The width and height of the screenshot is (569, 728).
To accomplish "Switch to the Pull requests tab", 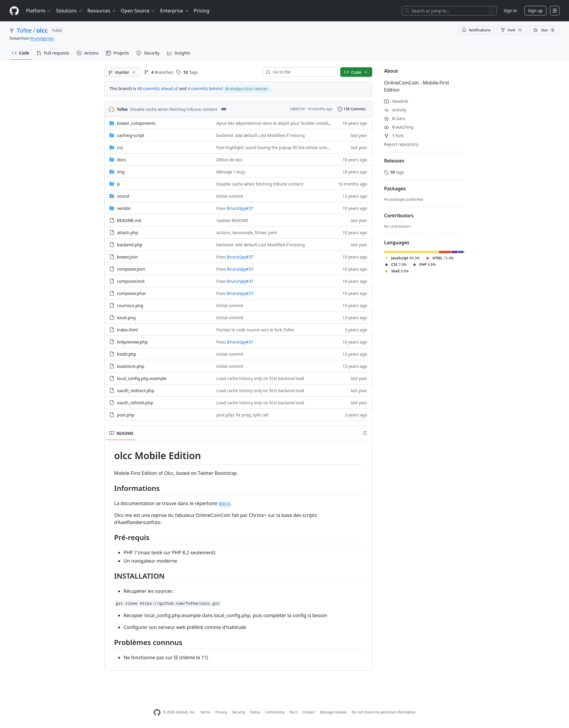I will coord(53,53).
